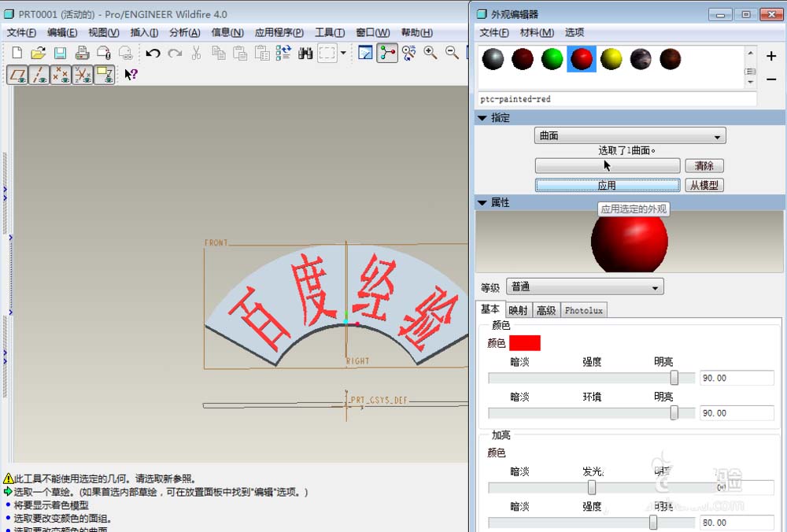Image resolution: width=787 pixels, height=532 pixels.
Task: Click the Zoom Out magnifier
Action: 452,53
